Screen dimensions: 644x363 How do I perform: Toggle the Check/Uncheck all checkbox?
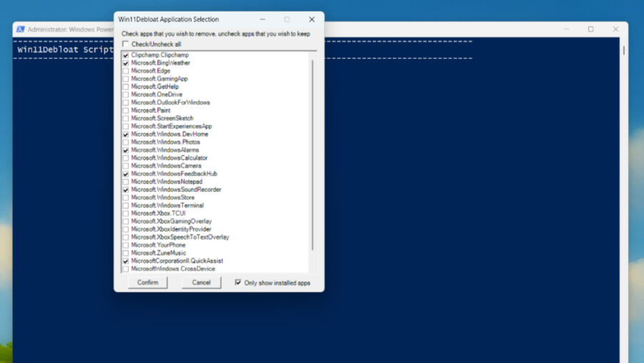click(x=126, y=44)
